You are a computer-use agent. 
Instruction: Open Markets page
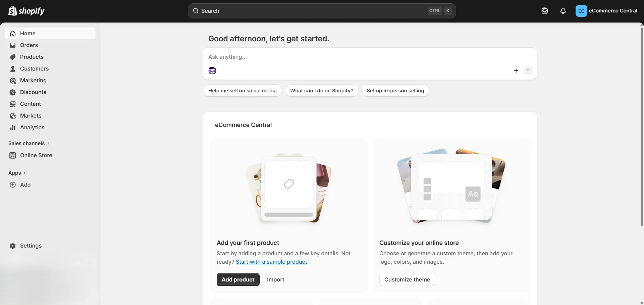50,116
